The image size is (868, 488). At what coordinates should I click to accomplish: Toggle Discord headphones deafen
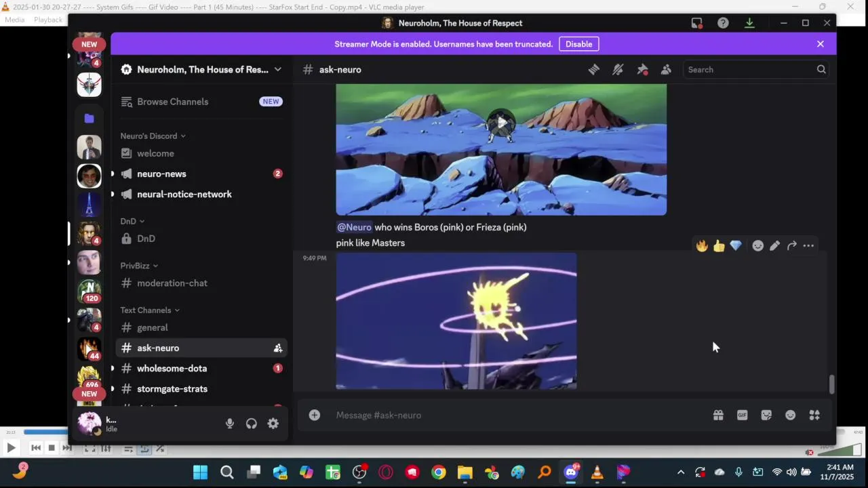click(x=252, y=424)
